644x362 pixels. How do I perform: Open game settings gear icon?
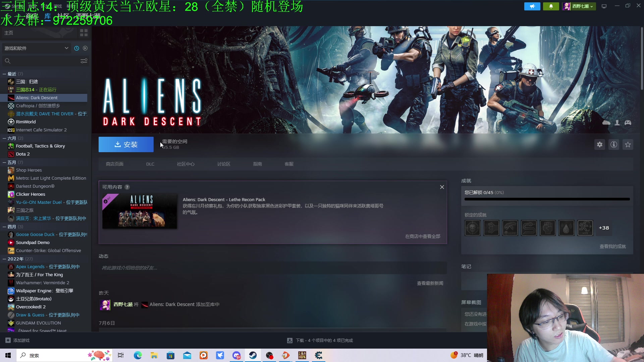pyautogui.click(x=600, y=144)
